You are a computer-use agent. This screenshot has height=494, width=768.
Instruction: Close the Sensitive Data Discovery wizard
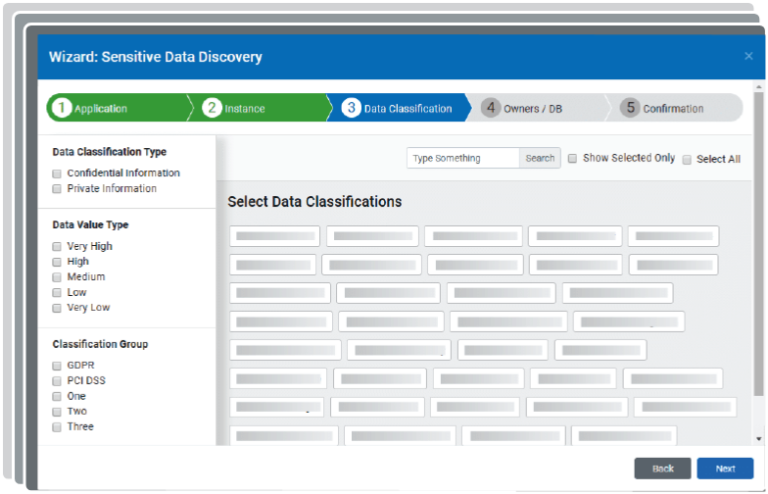click(x=748, y=57)
